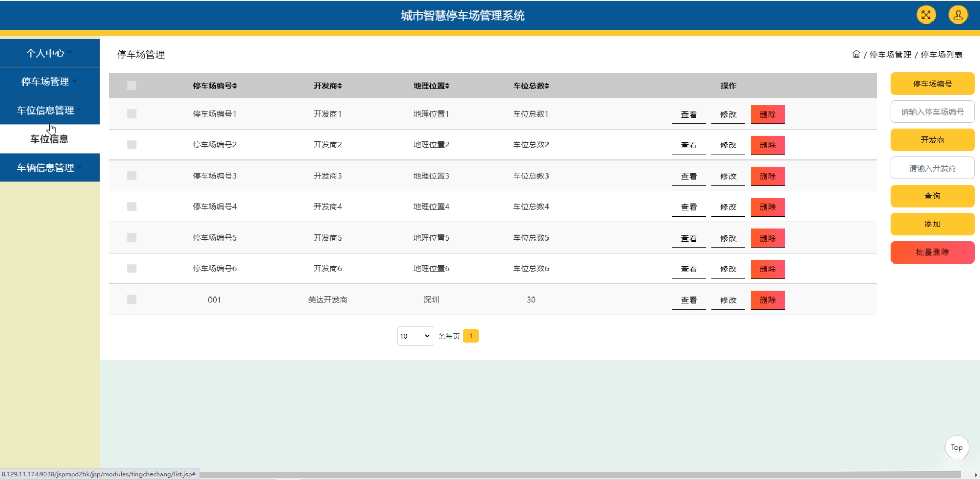The width and height of the screenshot is (980, 480).
Task: Expand the 个人中心 menu
Action: tap(50, 53)
